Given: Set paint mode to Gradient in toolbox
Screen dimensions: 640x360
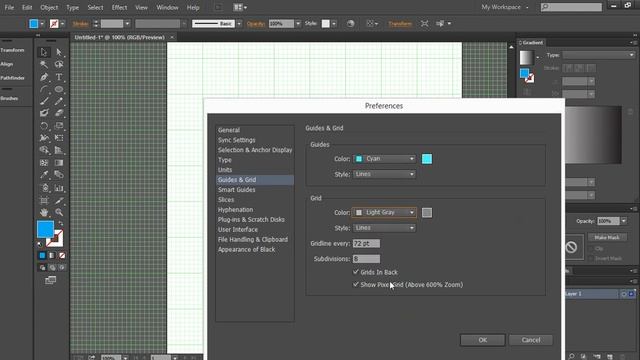Looking at the screenshot, I should coord(52,256).
